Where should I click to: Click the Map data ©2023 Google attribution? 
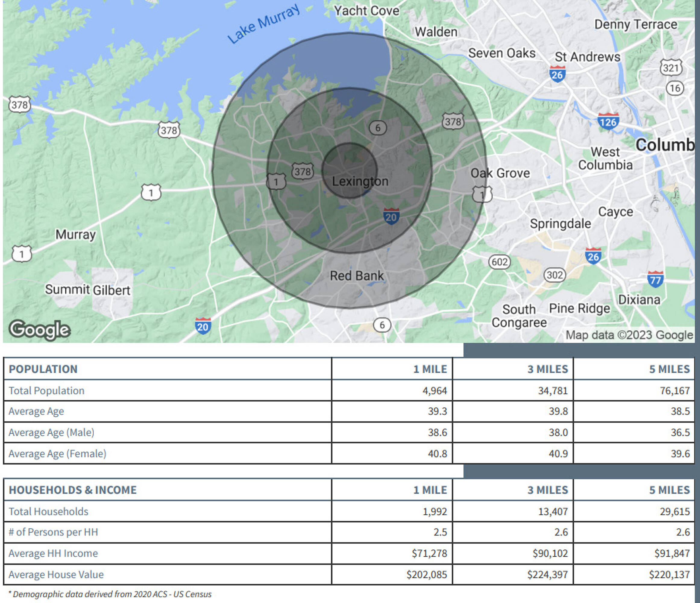pos(629,335)
